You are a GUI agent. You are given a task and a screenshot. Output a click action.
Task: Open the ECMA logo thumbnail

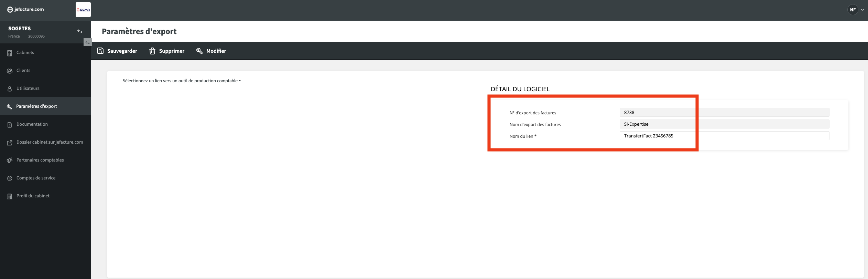(x=83, y=10)
